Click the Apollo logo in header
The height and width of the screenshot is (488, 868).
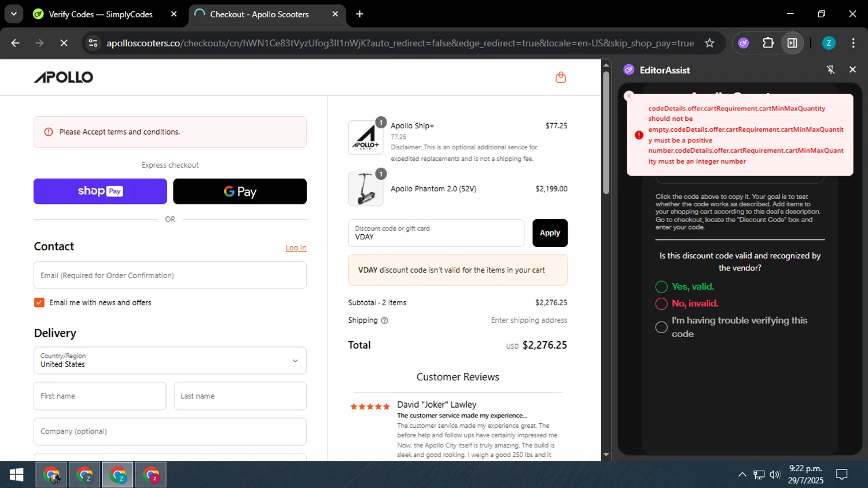pyautogui.click(x=64, y=77)
